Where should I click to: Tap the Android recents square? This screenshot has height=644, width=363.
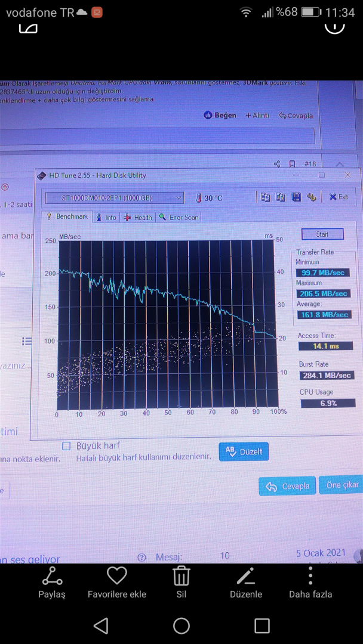pos(262,626)
